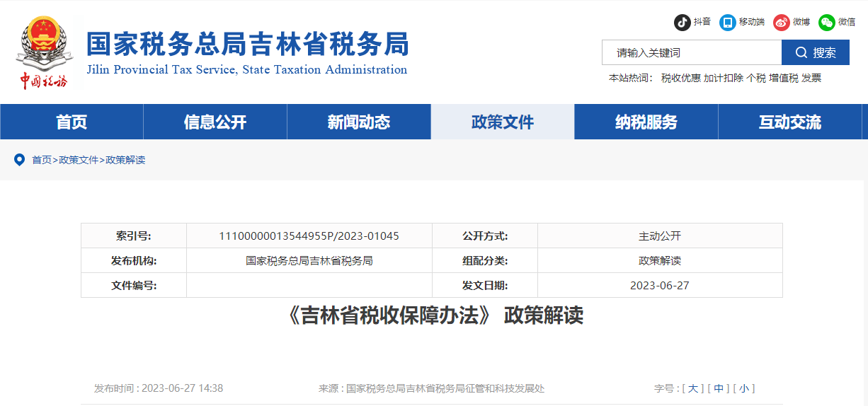Open the 新闻动态 navigation tab

(x=359, y=122)
